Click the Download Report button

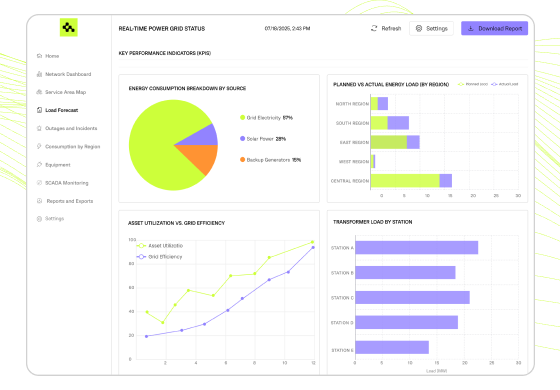pyautogui.click(x=495, y=28)
